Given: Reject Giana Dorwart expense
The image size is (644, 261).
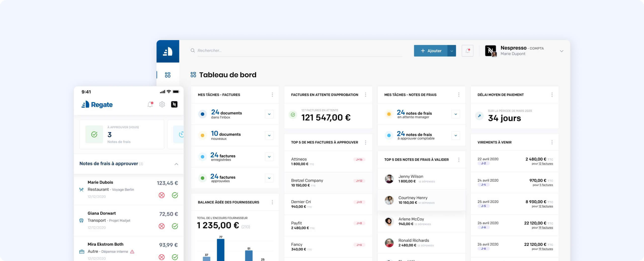Looking at the screenshot, I should coord(162,226).
